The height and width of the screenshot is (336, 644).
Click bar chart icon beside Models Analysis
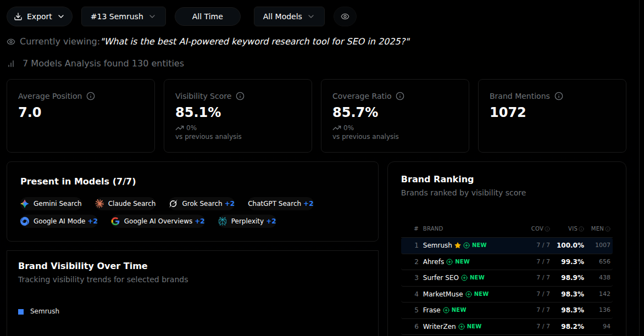click(11, 64)
